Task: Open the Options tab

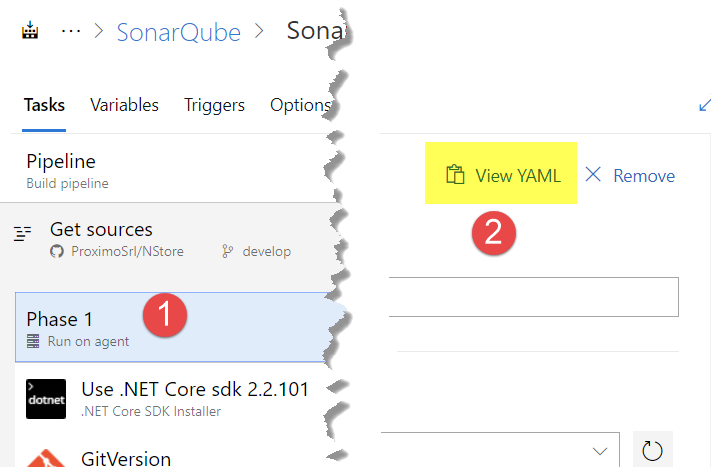Action: click(301, 105)
